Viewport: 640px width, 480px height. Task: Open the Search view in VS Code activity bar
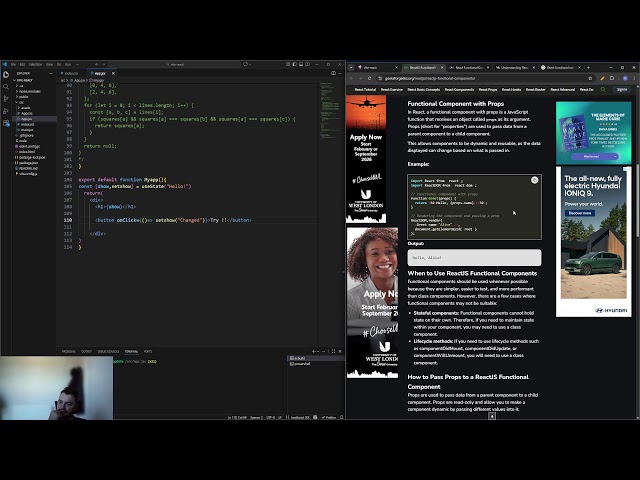click(6, 87)
